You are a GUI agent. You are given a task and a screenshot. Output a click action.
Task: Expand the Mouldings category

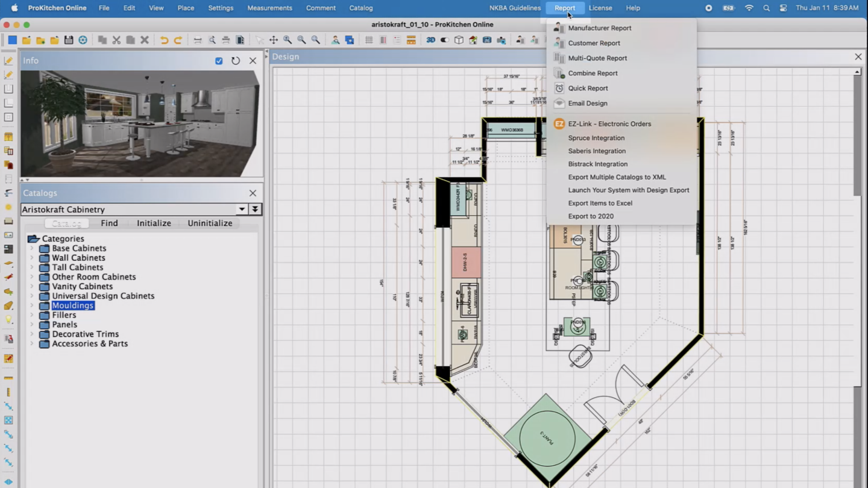point(32,305)
